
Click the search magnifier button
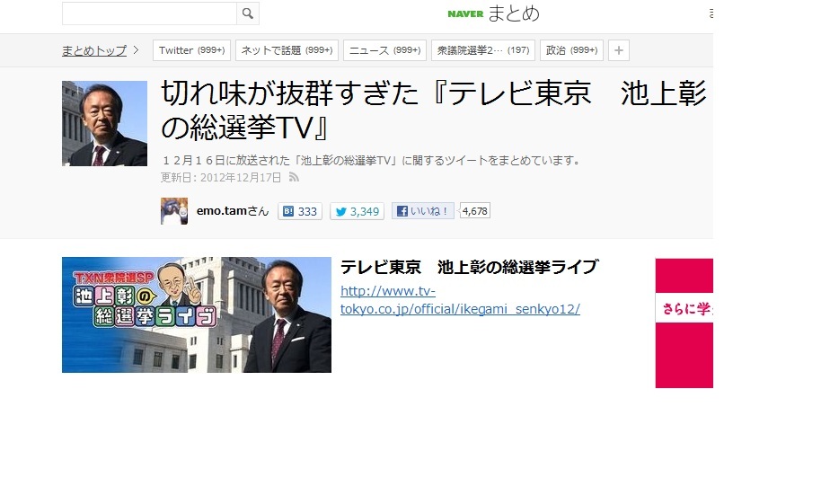(x=248, y=13)
